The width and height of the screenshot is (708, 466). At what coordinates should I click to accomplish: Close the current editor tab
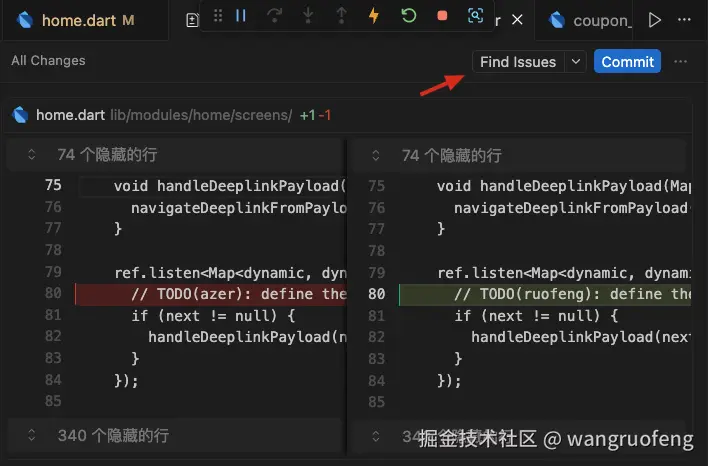[517, 20]
